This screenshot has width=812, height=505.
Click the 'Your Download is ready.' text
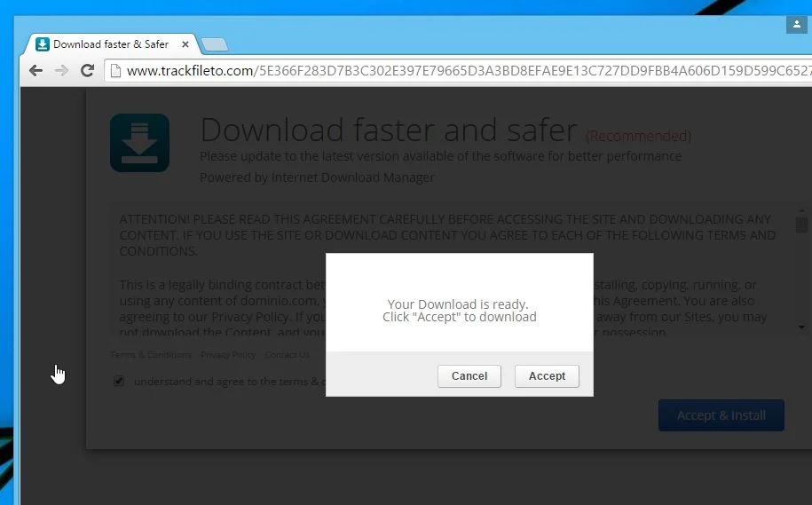tap(458, 304)
